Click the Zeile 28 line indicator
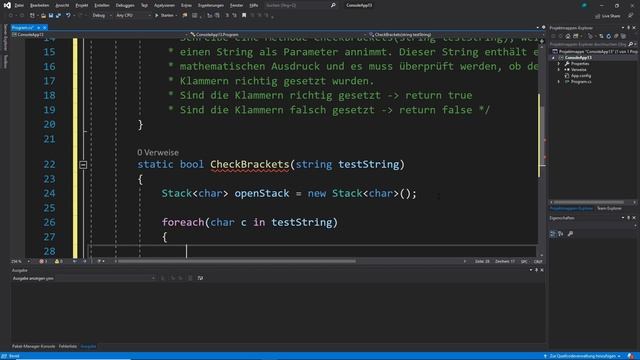Image resolution: width=640 pixels, height=360 pixels. click(482, 261)
